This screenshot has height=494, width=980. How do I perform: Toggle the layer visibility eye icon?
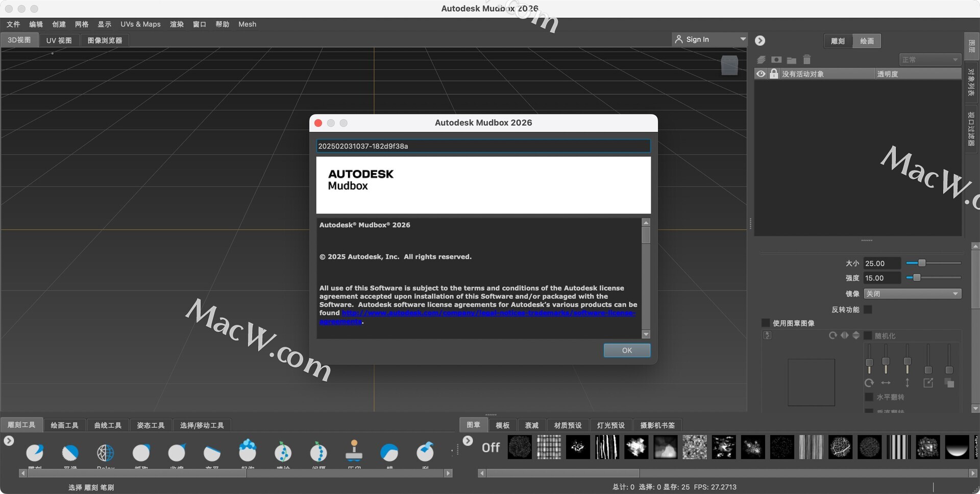pos(761,74)
